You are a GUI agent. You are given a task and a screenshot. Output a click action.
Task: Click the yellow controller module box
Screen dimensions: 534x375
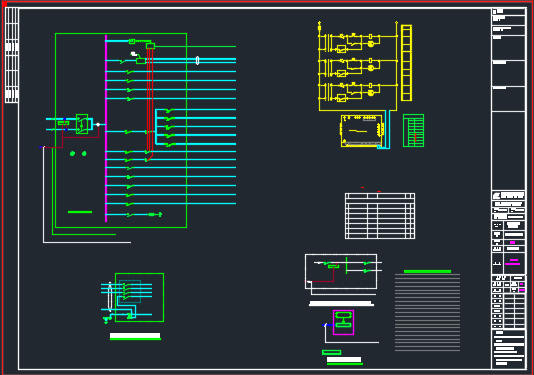pyautogui.click(x=362, y=131)
